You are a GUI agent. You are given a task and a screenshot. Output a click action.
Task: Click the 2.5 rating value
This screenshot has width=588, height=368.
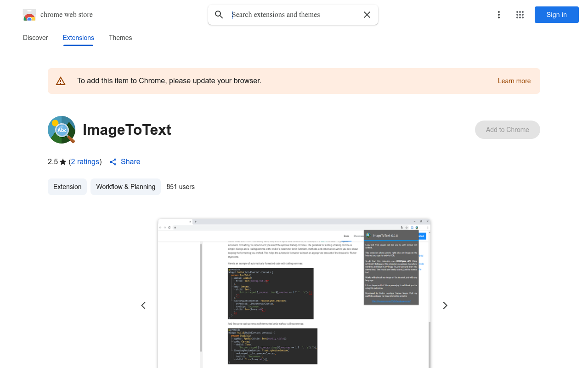[x=53, y=162]
